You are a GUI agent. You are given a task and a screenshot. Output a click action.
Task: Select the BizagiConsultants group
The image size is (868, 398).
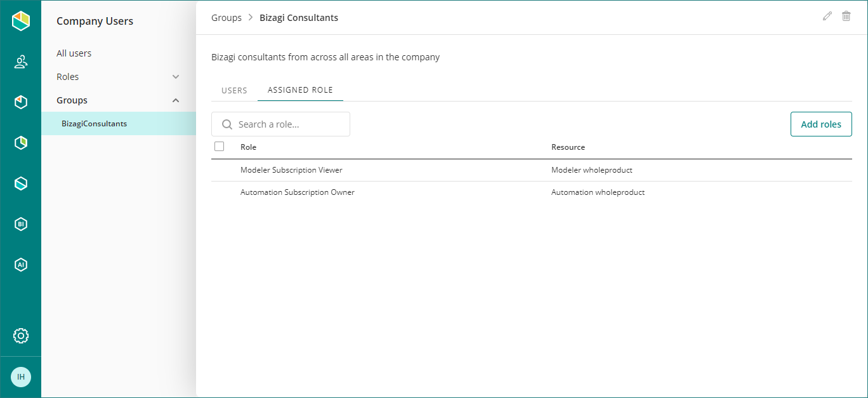click(119, 124)
